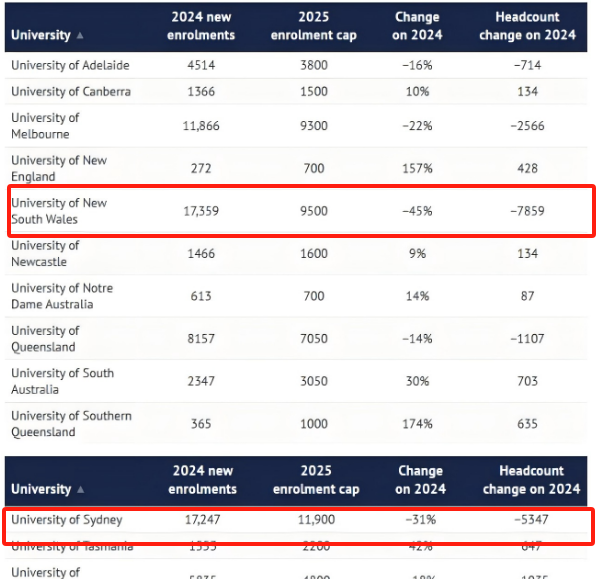This screenshot has width=602, height=579.
Task: Click Queensland enrolments value 8157
Action: [x=201, y=339]
